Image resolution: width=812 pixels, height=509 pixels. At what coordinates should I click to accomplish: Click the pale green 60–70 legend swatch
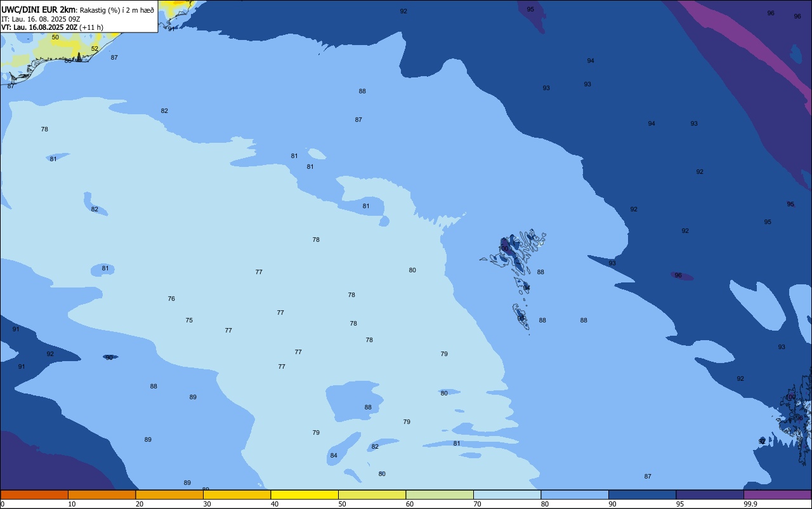(440, 494)
